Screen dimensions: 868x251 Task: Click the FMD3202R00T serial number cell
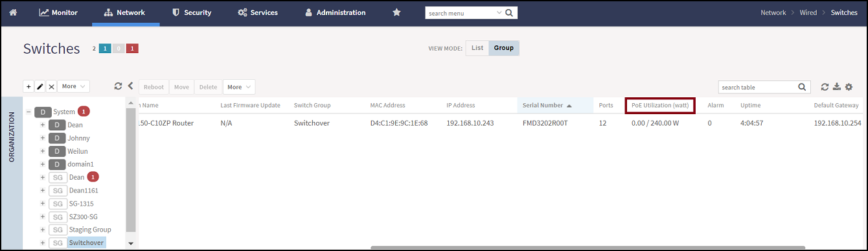pos(545,123)
